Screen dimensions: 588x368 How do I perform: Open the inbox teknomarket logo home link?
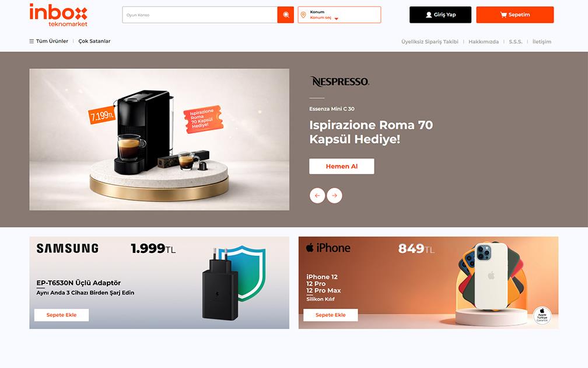[x=58, y=15]
